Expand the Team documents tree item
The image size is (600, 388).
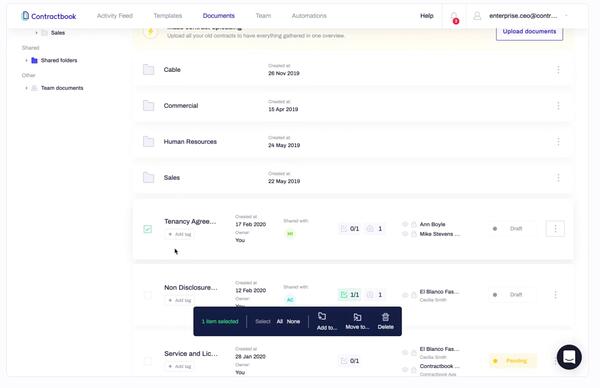pos(26,88)
